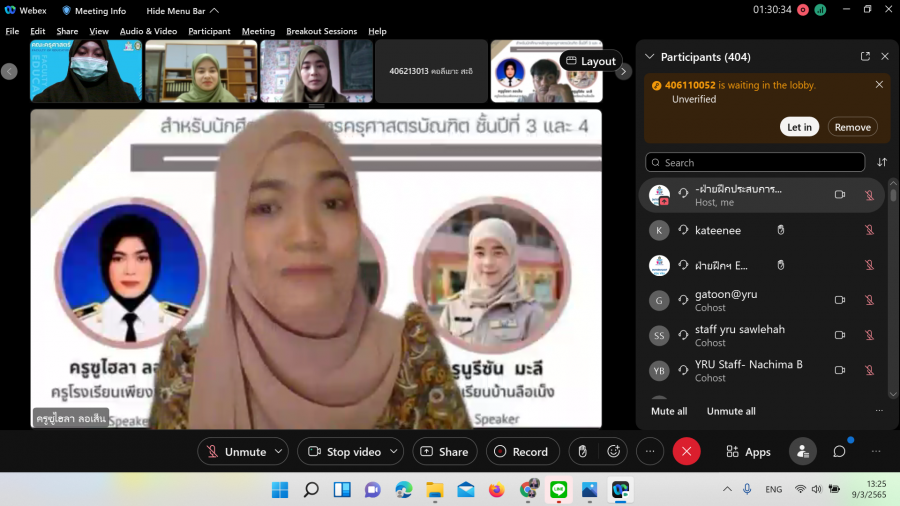Pop out the Participants panel

point(865,57)
